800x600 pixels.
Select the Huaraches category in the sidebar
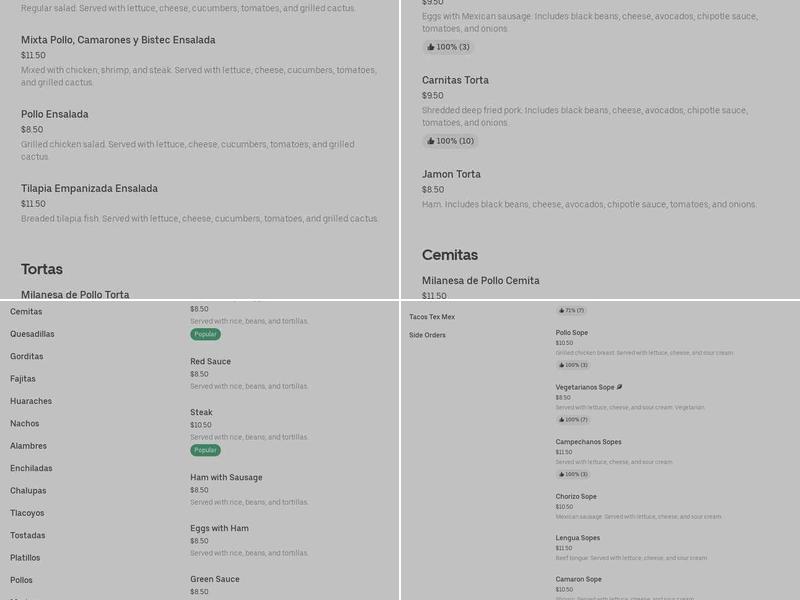(31, 401)
